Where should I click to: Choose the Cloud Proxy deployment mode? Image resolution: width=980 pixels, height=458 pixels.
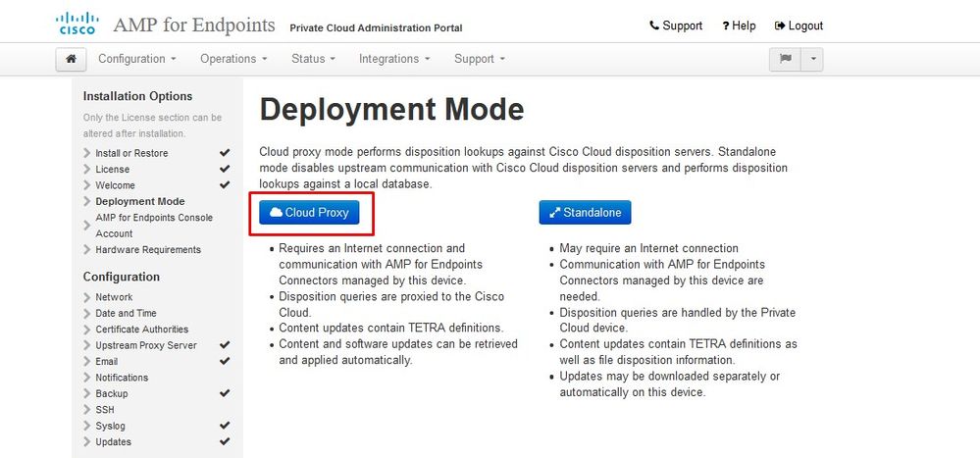coord(310,213)
